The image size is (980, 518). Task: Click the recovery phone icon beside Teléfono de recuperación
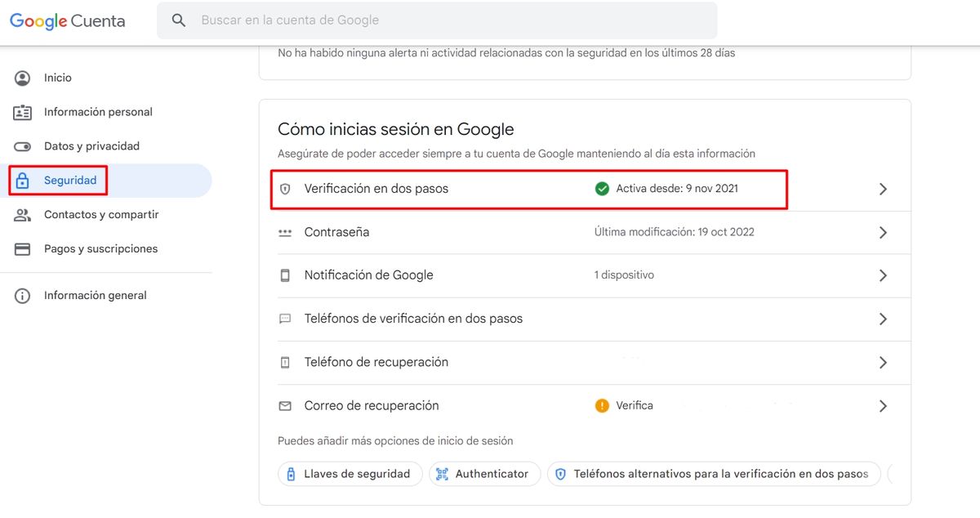(285, 362)
